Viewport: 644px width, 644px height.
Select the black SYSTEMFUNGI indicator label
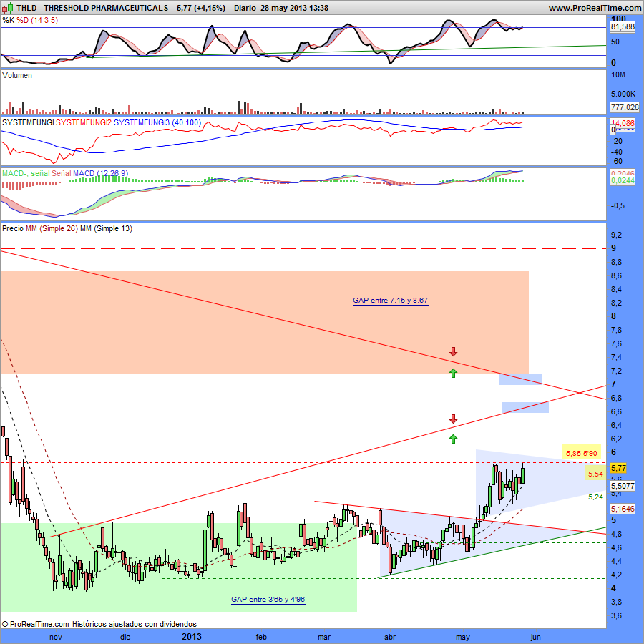[28, 122]
